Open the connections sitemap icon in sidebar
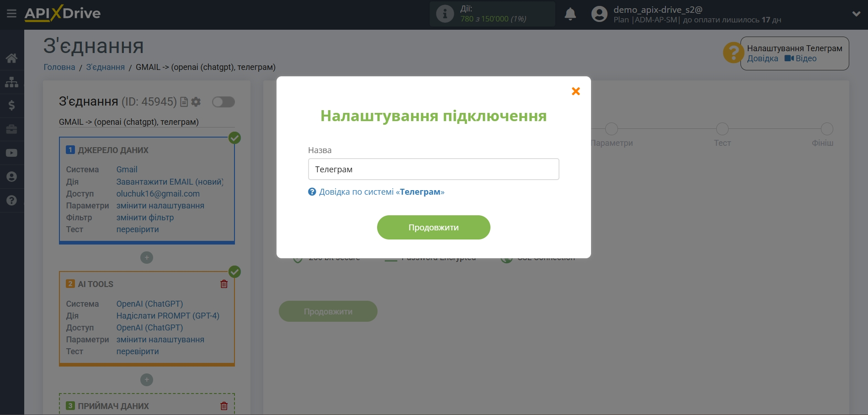Screen dimensions: 868x415 11,82
